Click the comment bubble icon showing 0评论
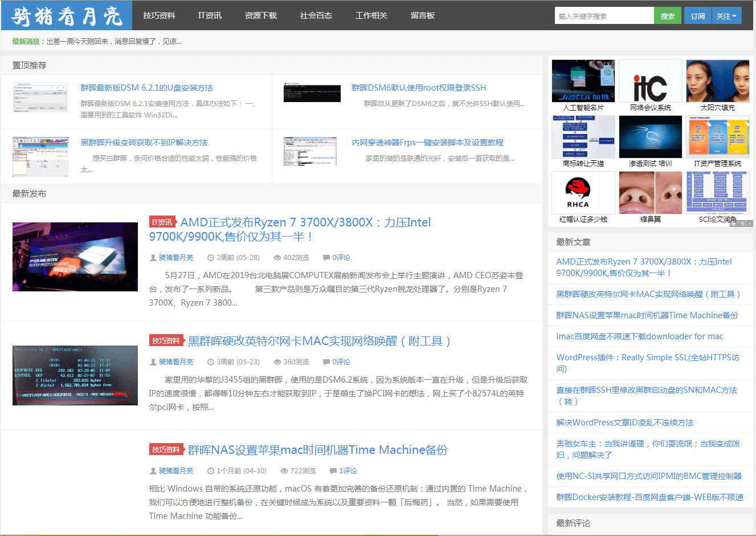This screenshot has width=756, height=536. [x=326, y=258]
